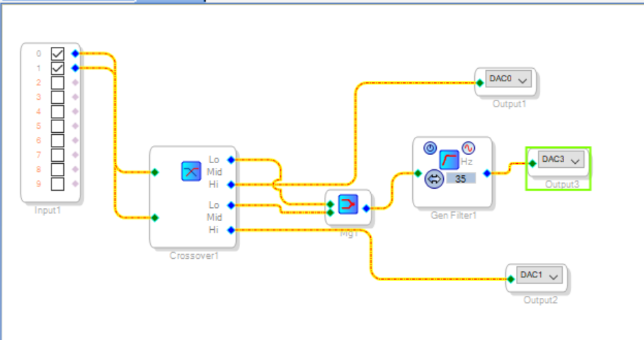Select the Input1 block label
Viewport: 644px width, 340px height.
click(47, 210)
